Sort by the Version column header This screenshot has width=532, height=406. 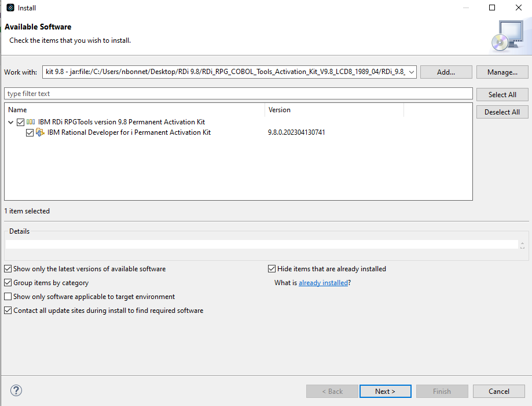[x=334, y=110]
